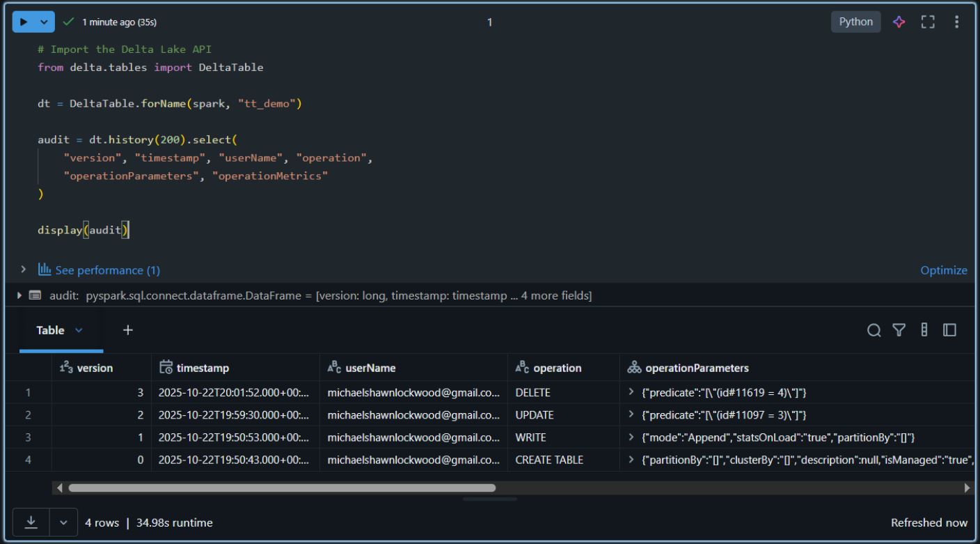This screenshot has height=544, width=980.
Task: Select the WRITE operation cell
Action: click(563, 437)
